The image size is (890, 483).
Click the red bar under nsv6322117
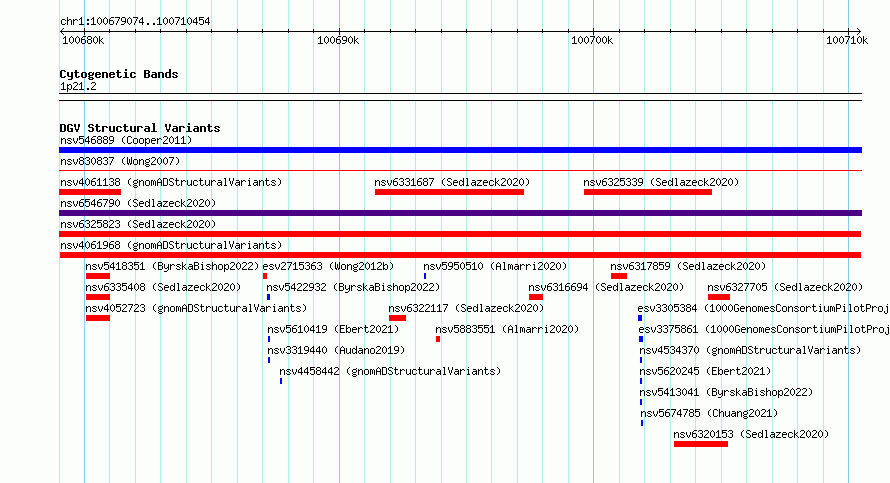pos(397,318)
